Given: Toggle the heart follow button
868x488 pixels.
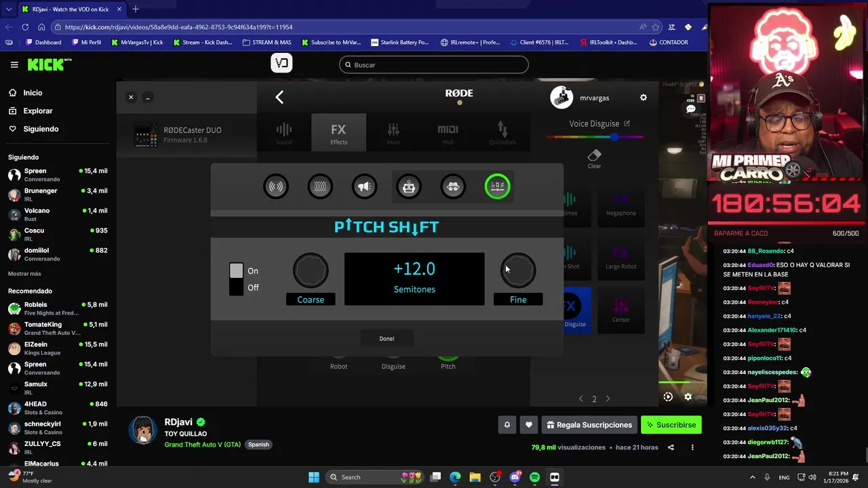Looking at the screenshot, I should (x=529, y=425).
